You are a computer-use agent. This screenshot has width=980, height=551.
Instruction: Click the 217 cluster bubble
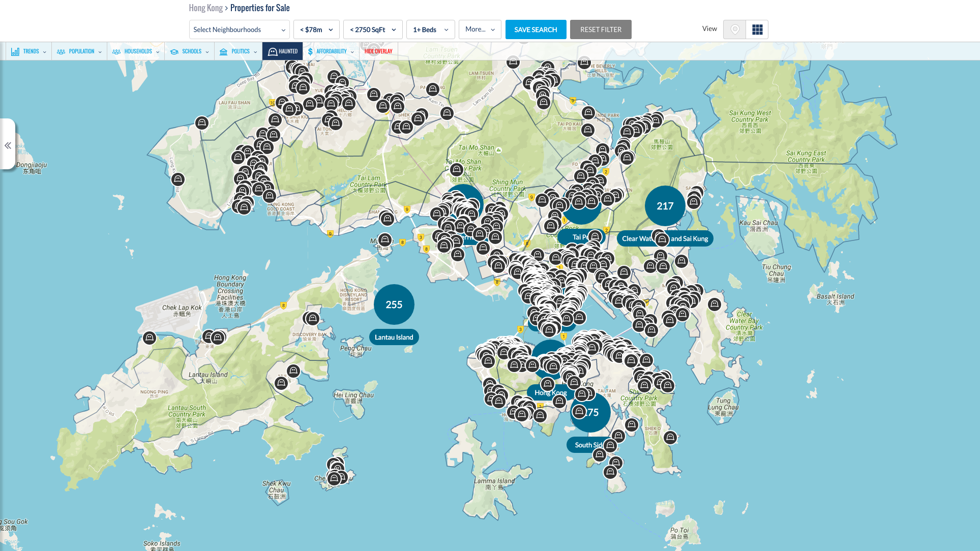point(665,206)
